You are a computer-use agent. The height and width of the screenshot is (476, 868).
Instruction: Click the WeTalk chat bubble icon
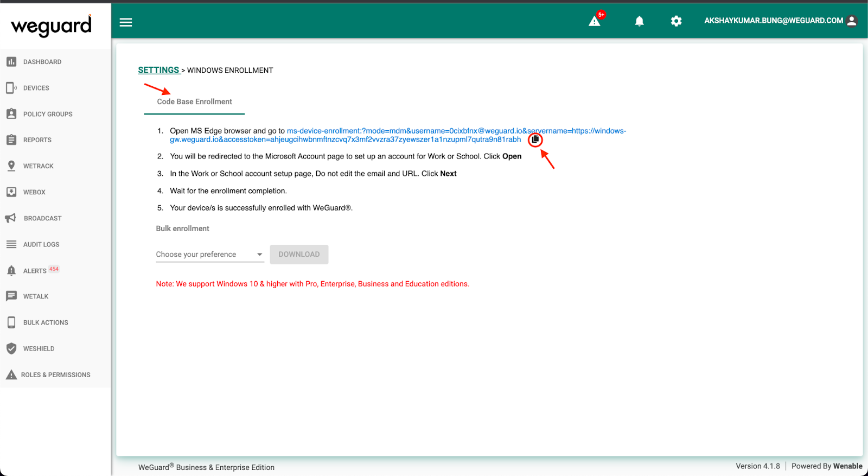(11, 296)
